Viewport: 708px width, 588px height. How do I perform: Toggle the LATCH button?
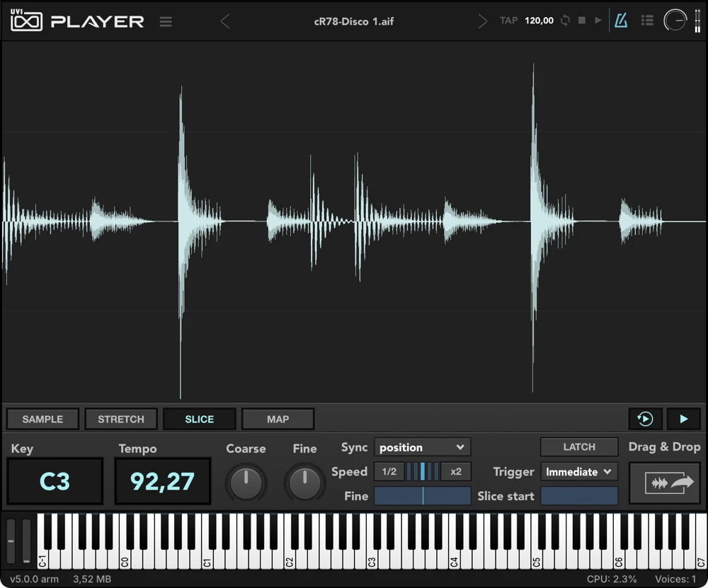coord(579,446)
